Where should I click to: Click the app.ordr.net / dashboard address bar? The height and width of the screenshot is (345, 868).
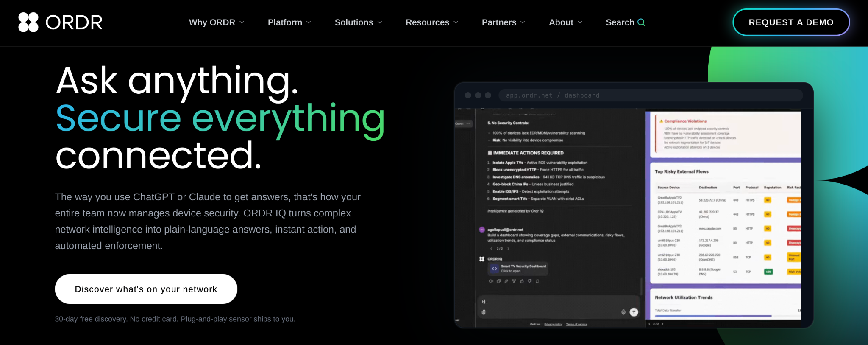[x=651, y=95]
